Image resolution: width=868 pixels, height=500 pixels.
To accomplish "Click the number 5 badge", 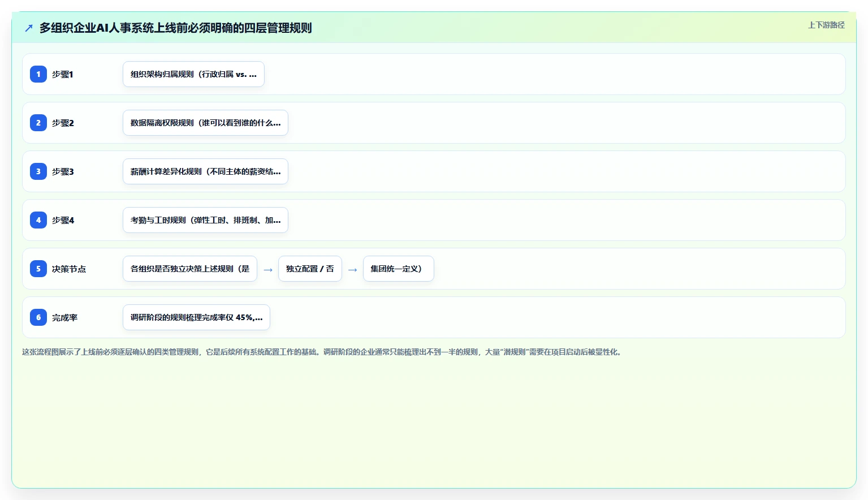I will point(38,269).
